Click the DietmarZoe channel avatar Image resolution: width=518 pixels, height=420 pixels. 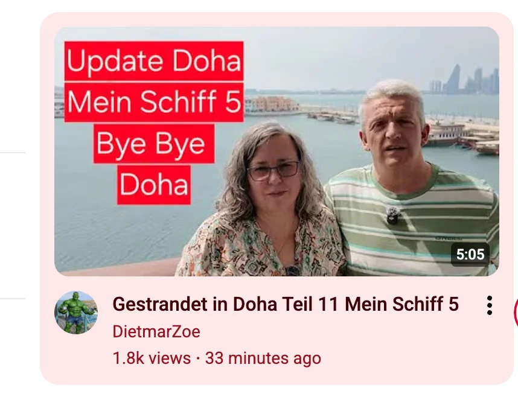[x=76, y=313]
